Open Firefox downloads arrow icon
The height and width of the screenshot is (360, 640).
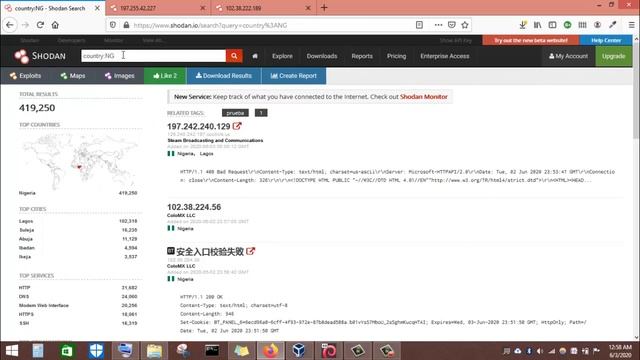(x=523, y=25)
